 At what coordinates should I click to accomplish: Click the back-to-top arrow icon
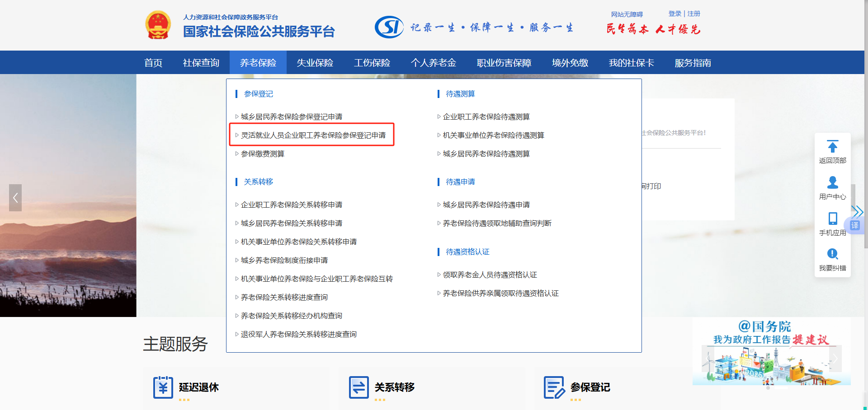click(832, 147)
